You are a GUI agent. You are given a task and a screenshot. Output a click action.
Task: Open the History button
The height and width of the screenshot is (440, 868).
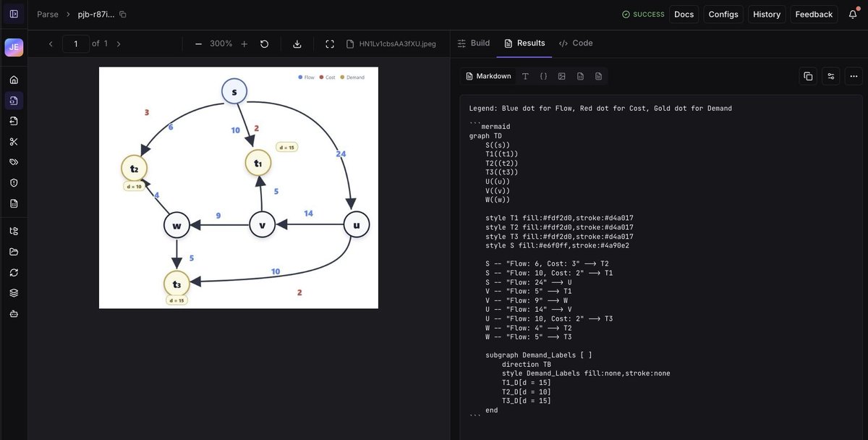coord(767,14)
